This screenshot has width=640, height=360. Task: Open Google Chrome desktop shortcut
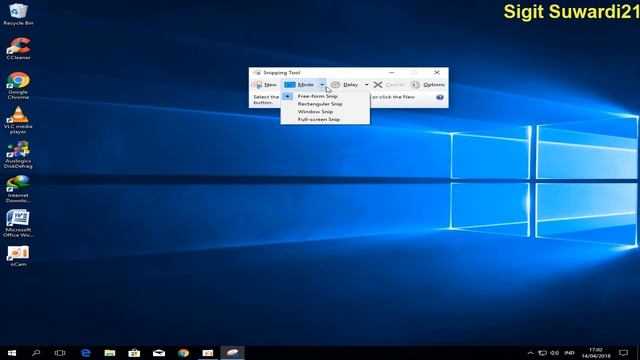pos(18,86)
